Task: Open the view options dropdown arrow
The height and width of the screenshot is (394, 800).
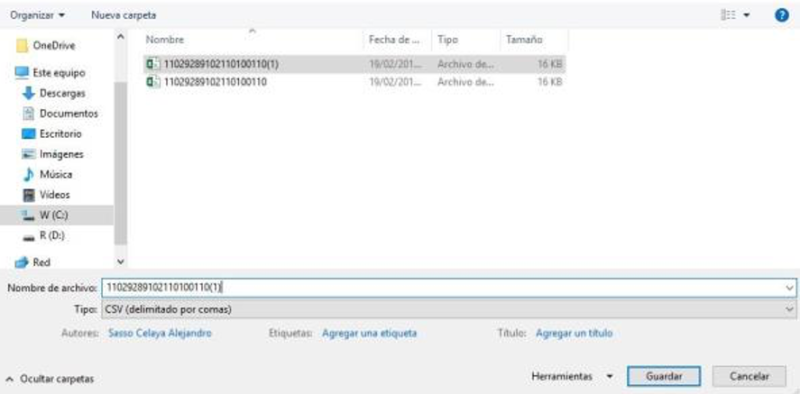Action: (747, 15)
